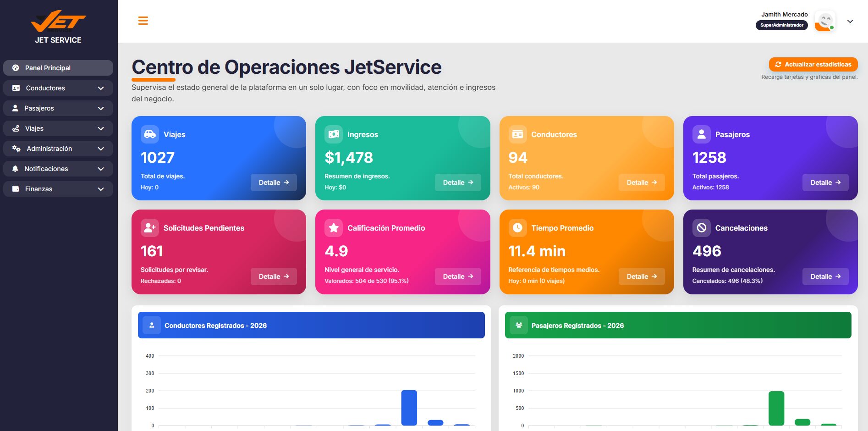
Task: Open Detalle on Solicitudes Pendientes card
Action: pos(274,276)
